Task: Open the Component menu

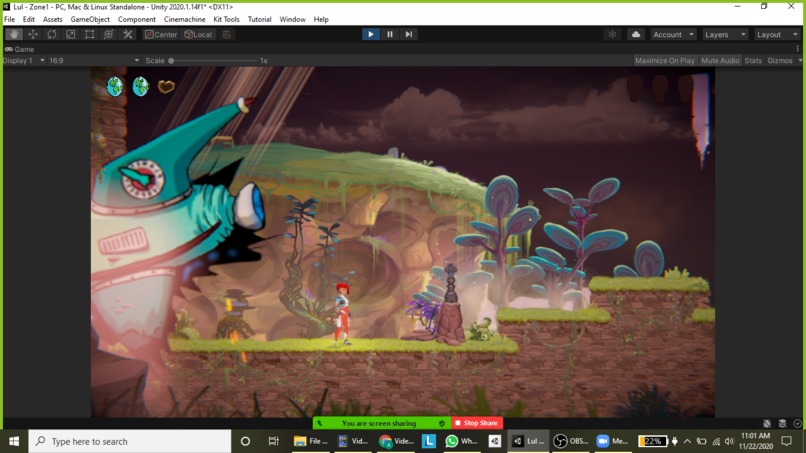Action: pos(137,20)
